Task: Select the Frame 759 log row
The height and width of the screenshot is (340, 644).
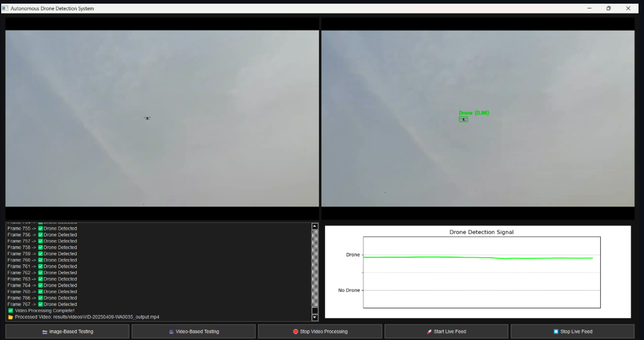Action: (42, 253)
